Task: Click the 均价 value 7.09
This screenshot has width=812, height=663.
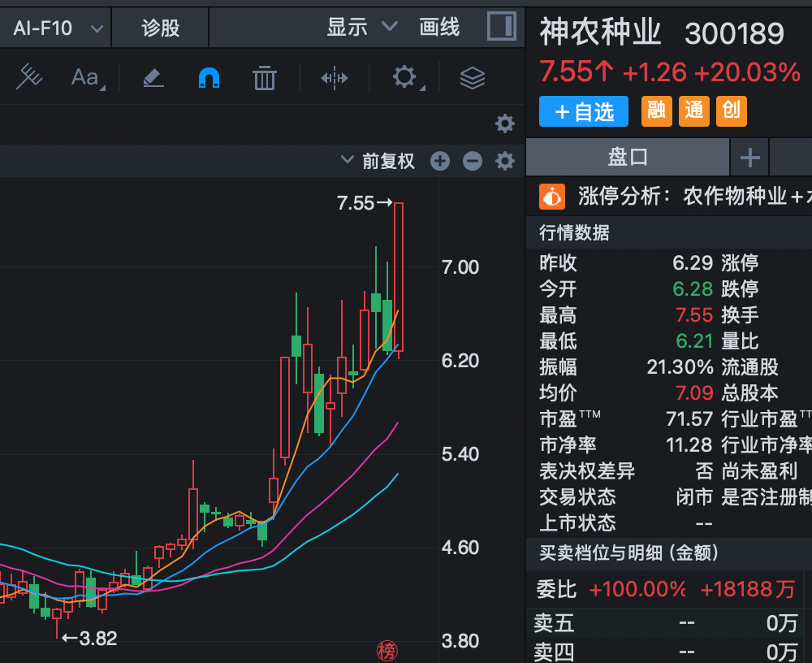Action: pos(694,393)
